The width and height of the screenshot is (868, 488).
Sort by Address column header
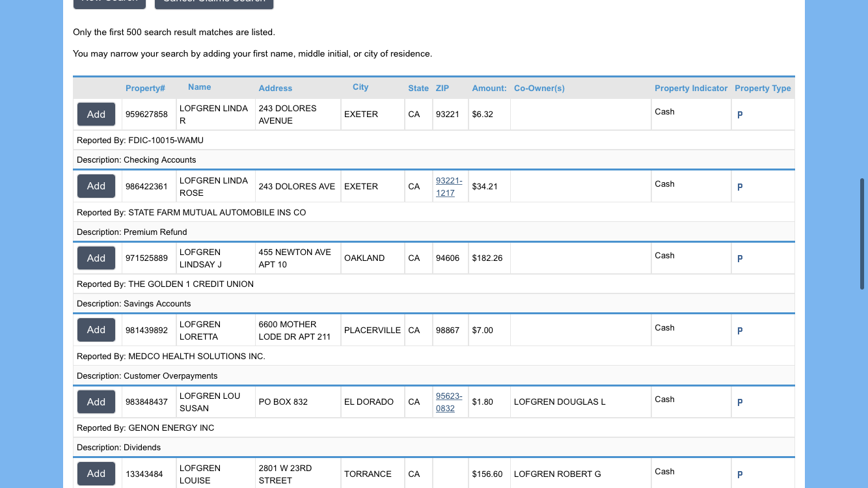tap(275, 88)
